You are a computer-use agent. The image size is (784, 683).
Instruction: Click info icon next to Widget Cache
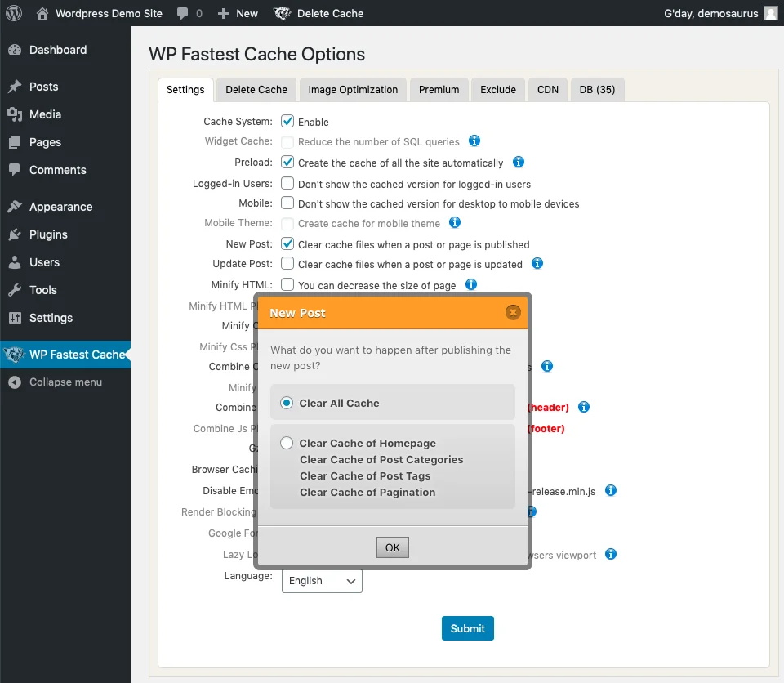click(x=474, y=141)
